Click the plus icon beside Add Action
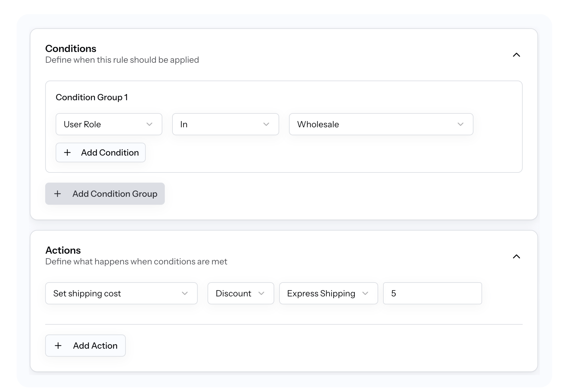This screenshot has height=392, width=578. click(58, 346)
